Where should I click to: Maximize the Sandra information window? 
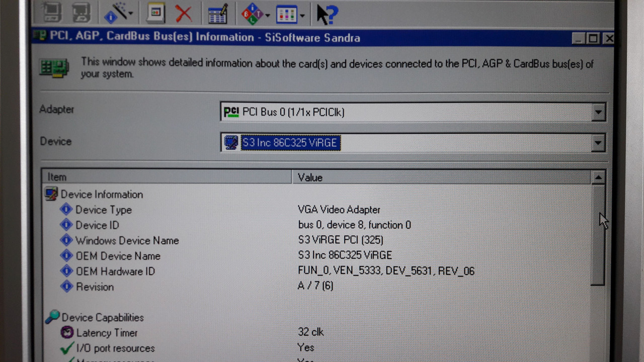tap(593, 39)
